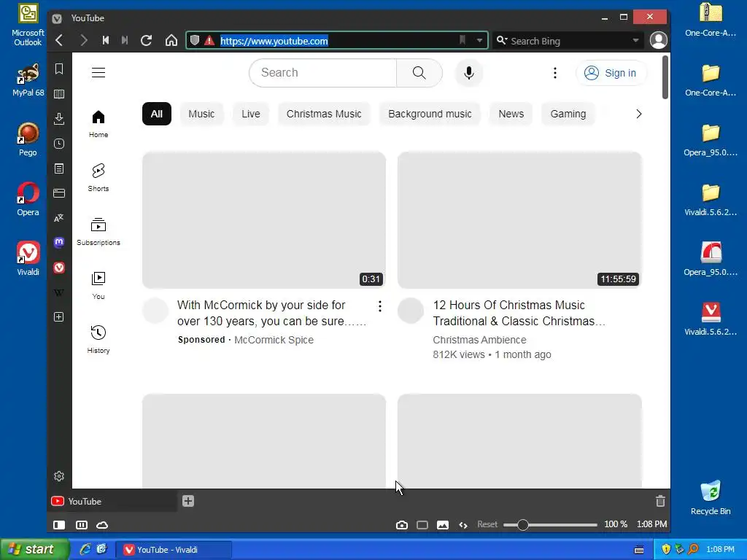
Task: Click the rewind history button
Action: click(106, 41)
